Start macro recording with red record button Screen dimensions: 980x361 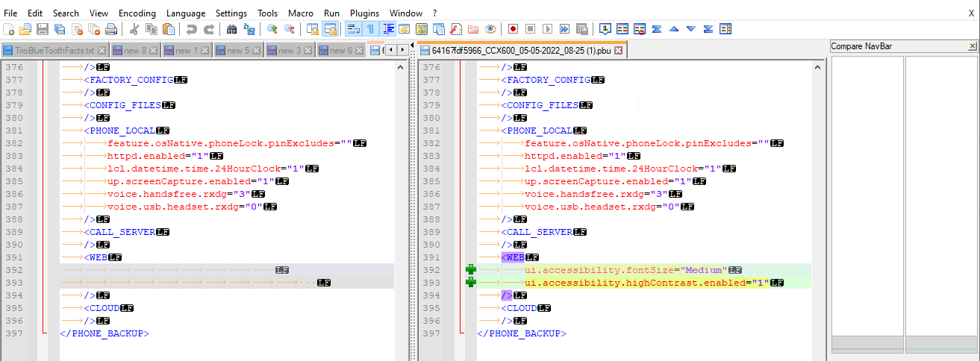[513, 29]
